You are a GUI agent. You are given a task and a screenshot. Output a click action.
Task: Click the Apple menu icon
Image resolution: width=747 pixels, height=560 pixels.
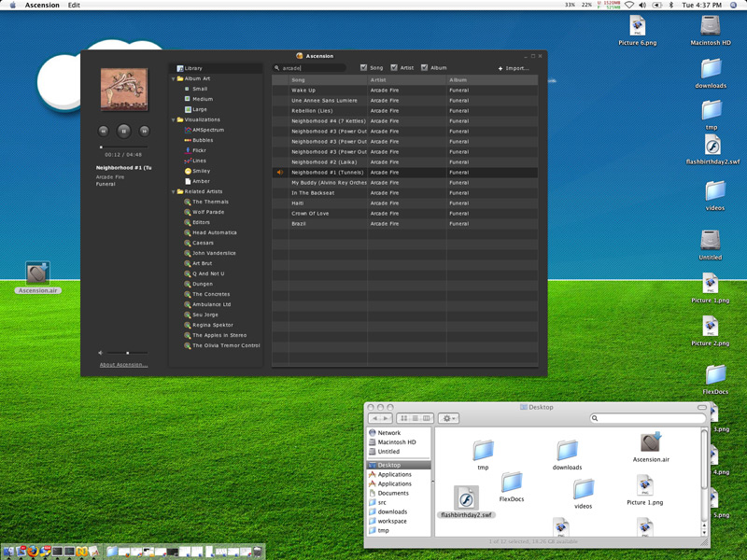pyautogui.click(x=12, y=6)
